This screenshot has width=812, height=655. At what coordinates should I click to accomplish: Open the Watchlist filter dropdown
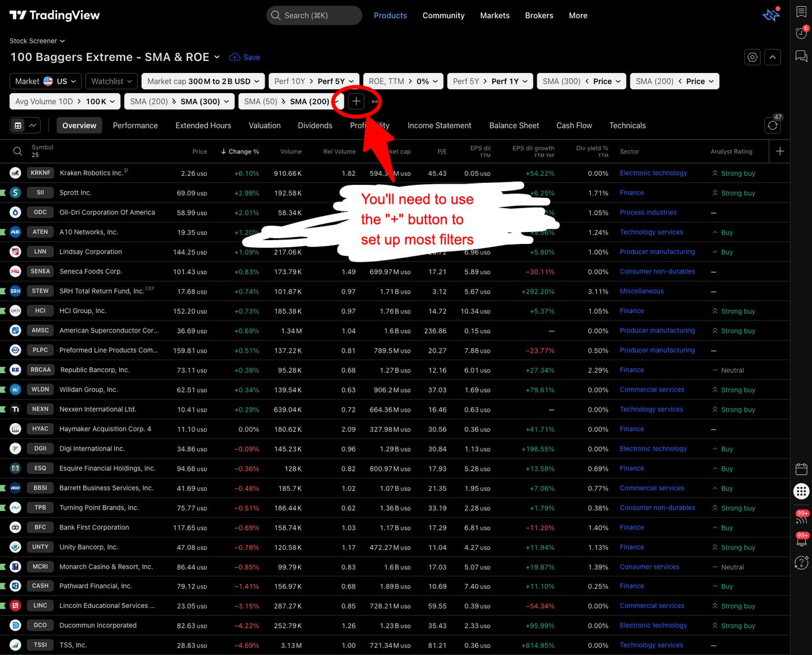(x=112, y=81)
